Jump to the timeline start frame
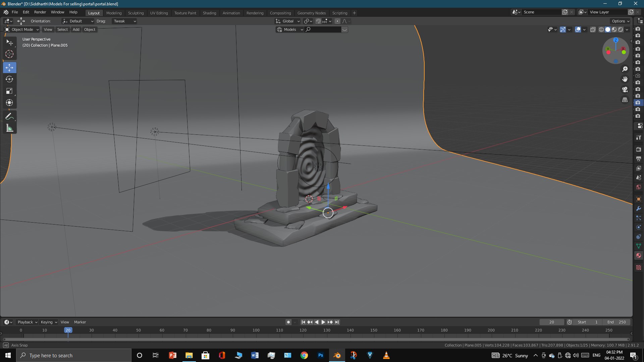The height and width of the screenshot is (362, 644). [x=303, y=322]
